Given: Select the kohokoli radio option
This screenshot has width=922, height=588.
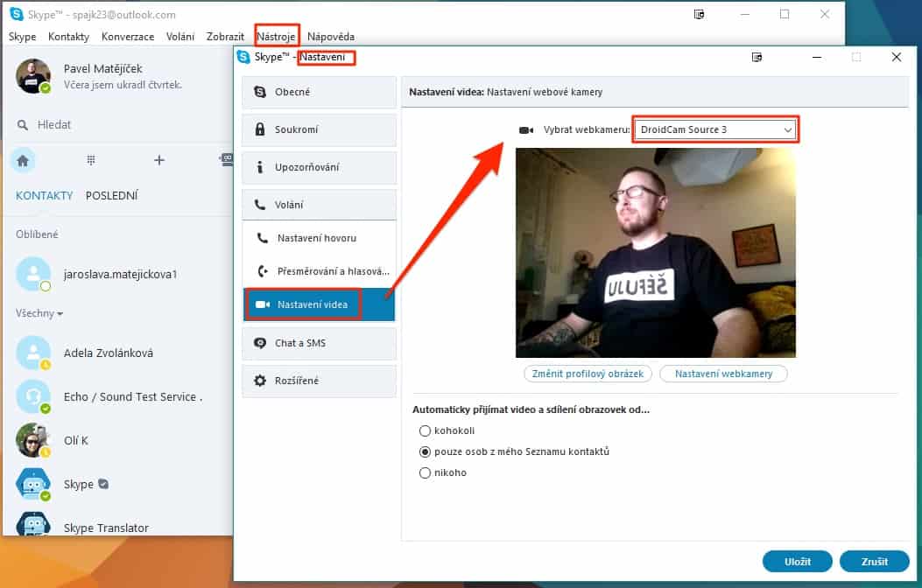Looking at the screenshot, I should [426, 430].
